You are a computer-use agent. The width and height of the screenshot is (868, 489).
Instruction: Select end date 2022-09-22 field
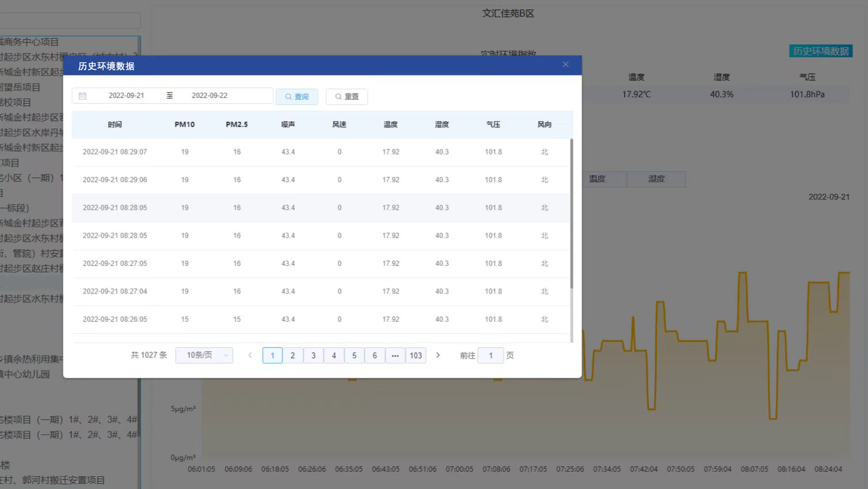pyautogui.click(x=209, y=96)
